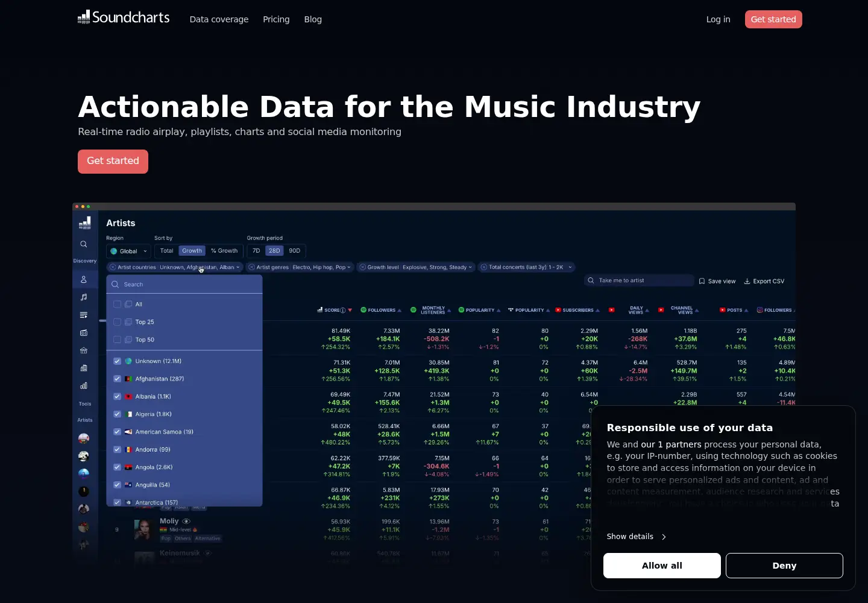This screenshot has height=603, width=868.
Task: Click the Soundcharts logo in the header
Action: click(x=124, y=17)
